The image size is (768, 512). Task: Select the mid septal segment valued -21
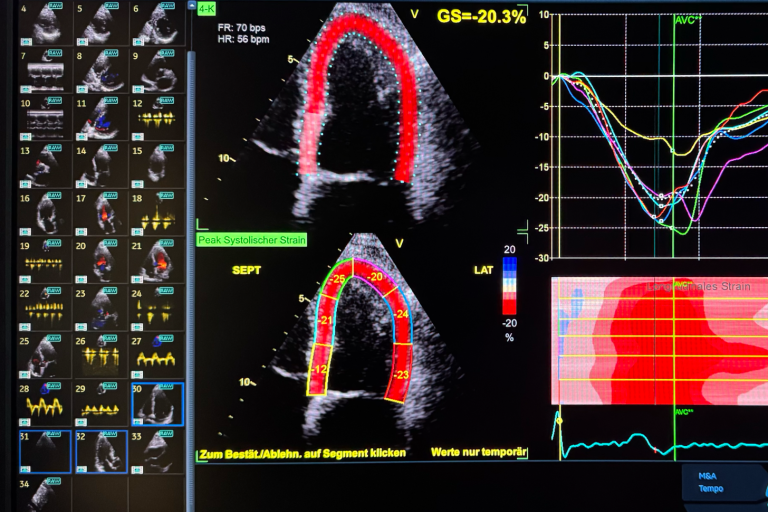click(x=324, y=319)
